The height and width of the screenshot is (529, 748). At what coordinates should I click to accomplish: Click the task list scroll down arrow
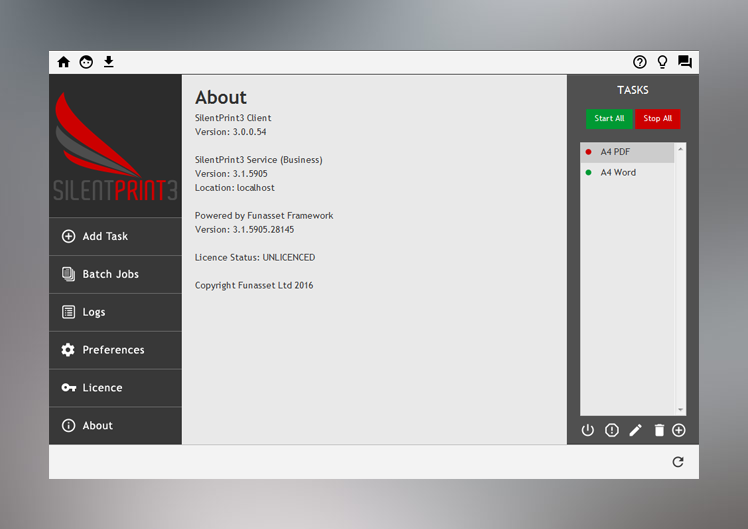click(x=680, y=410)
